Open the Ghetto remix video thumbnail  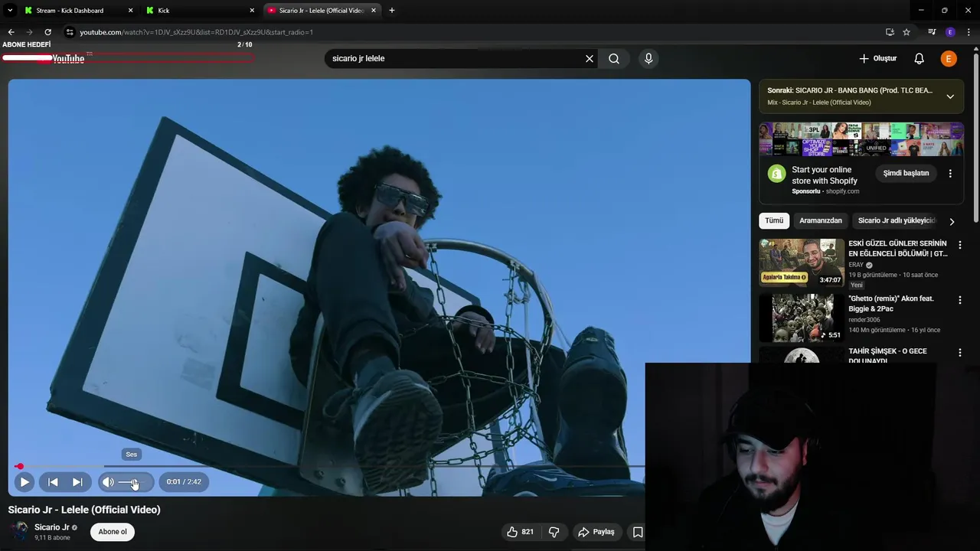coord(802,318)
